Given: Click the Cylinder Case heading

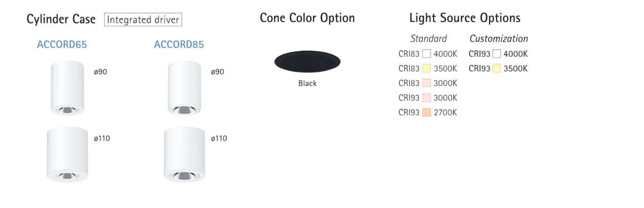Looking at the screenshot, I should point(61,19).
